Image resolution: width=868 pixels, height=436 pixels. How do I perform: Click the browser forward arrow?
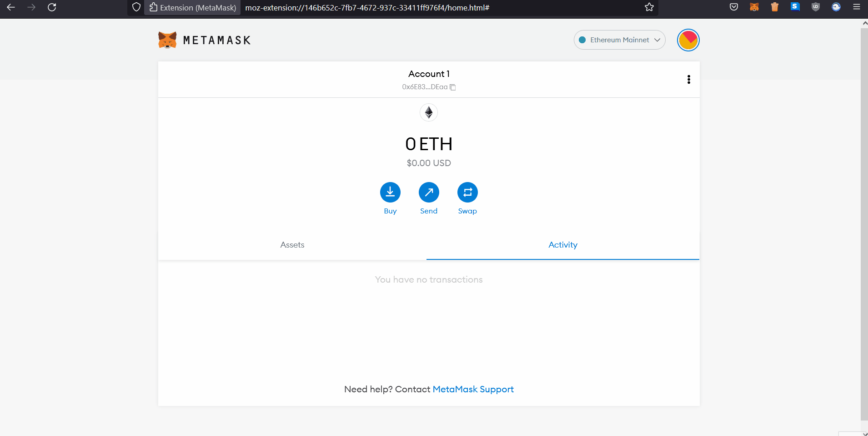click(31, 7)
